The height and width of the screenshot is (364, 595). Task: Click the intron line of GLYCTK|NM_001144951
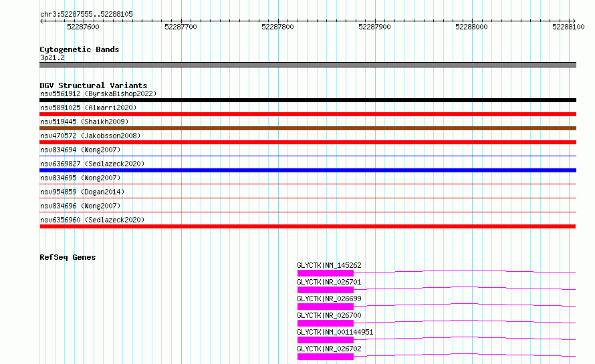(x=465, y=337)
